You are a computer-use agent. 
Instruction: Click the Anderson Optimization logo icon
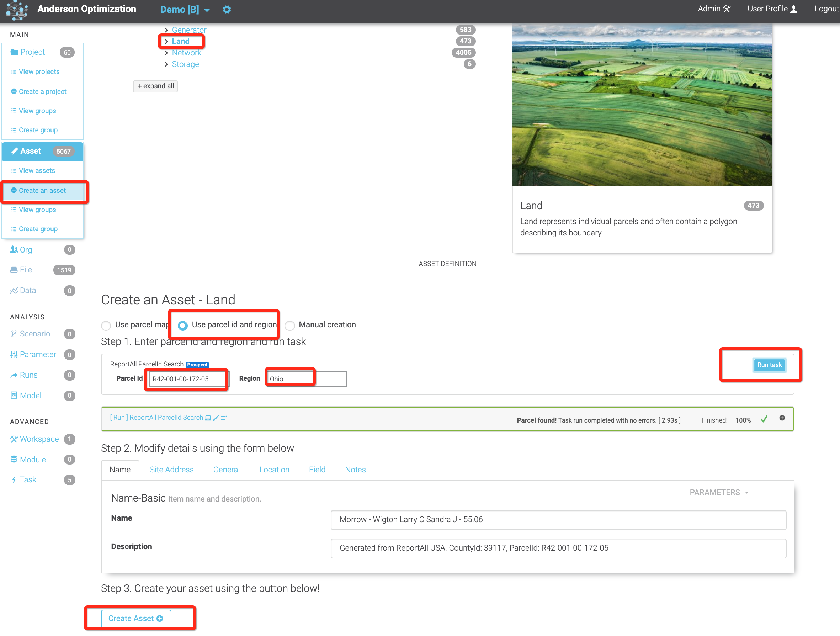coord(16,10)
